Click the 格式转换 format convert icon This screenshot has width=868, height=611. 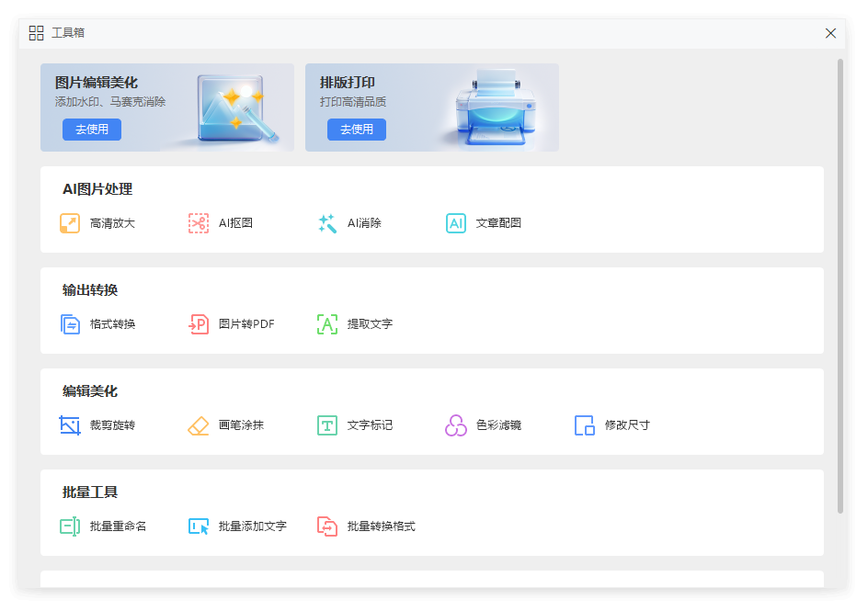(70, 324)
